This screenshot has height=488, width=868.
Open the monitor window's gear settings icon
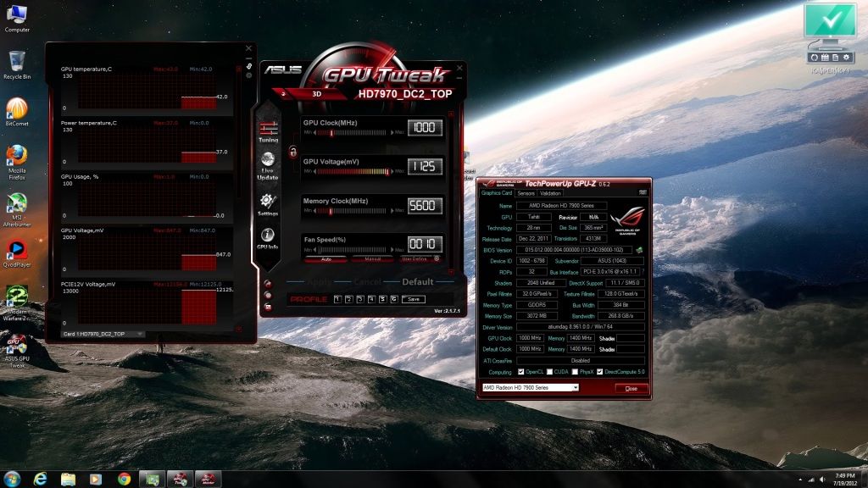(x=249, y=75)
